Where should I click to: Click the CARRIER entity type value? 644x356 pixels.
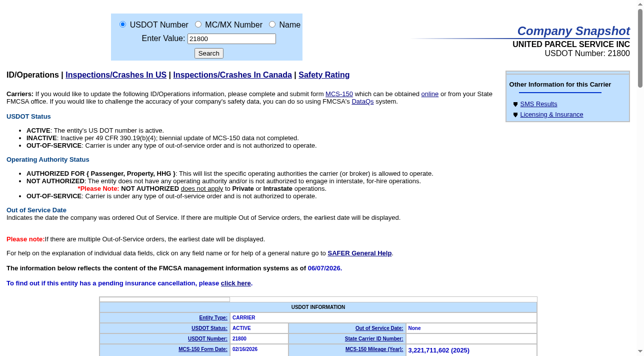click(244, 317)
